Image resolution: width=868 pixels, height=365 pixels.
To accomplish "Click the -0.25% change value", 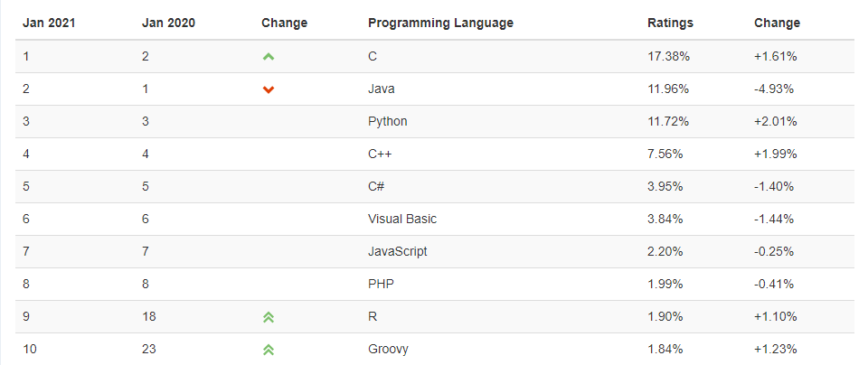I will [x=774, y=252].
